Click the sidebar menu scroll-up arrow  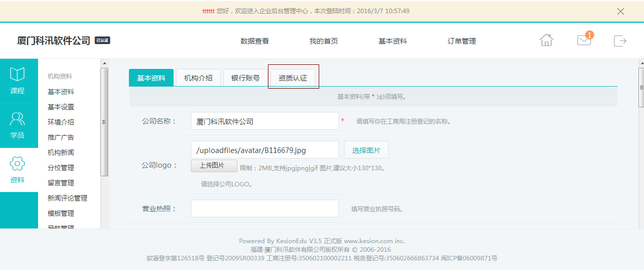point(104,63)
